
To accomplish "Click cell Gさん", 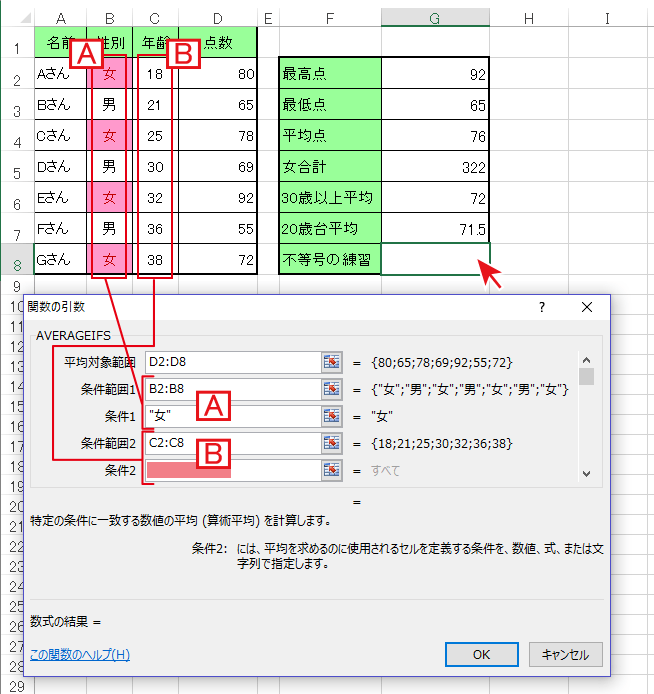I will (x=61, y=259).
